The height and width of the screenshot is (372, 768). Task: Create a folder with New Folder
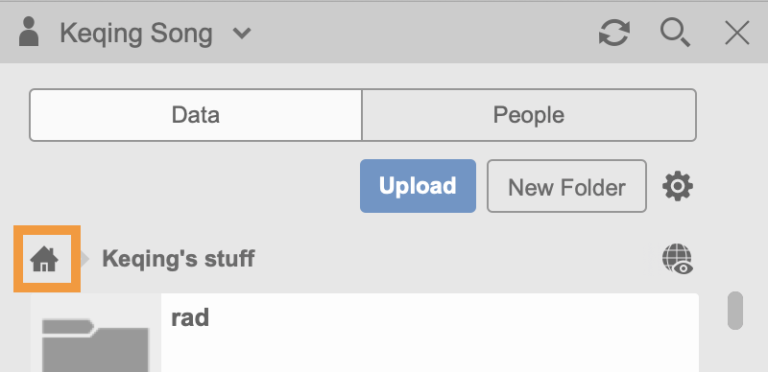pyautogui.click(x=567, y=186)
